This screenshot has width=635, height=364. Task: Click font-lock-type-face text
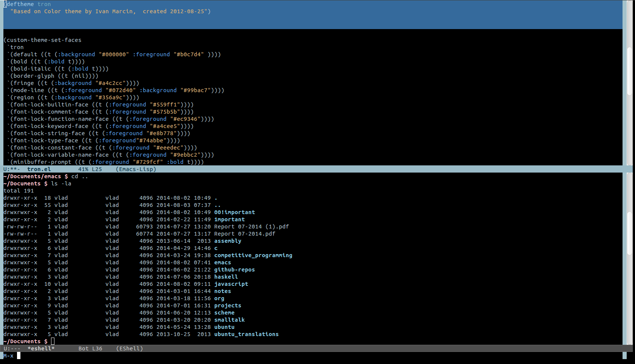(46, 140)
